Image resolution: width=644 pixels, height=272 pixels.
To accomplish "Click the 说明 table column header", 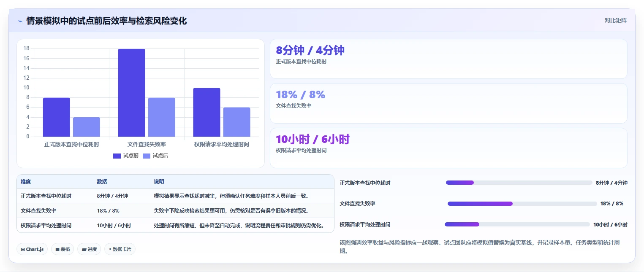I will 159,182.
